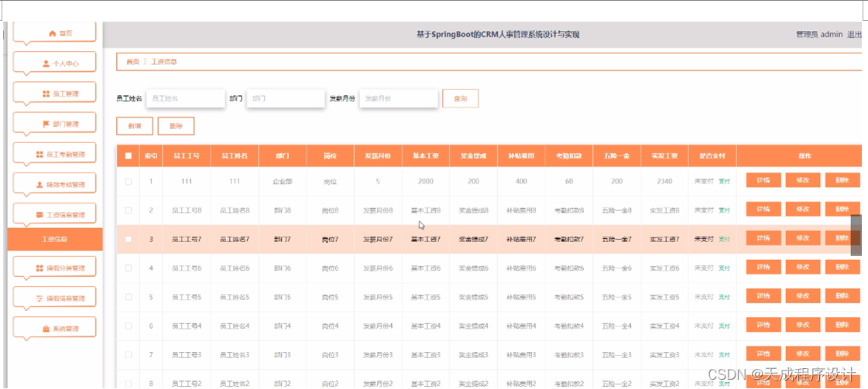Screen dimensions: 868x389
Task: Focus the 发薪月份 search field
Action: tap(399, 98)
